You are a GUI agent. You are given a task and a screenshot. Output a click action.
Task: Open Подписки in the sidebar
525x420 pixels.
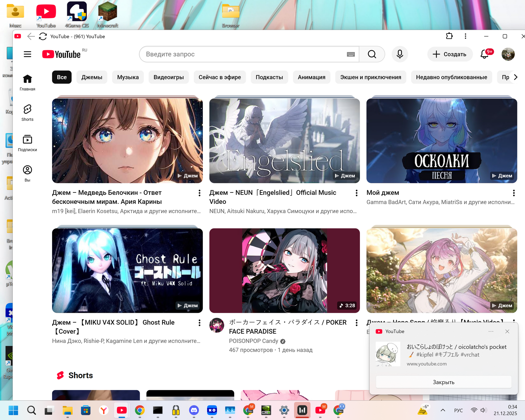pos(27,143)
